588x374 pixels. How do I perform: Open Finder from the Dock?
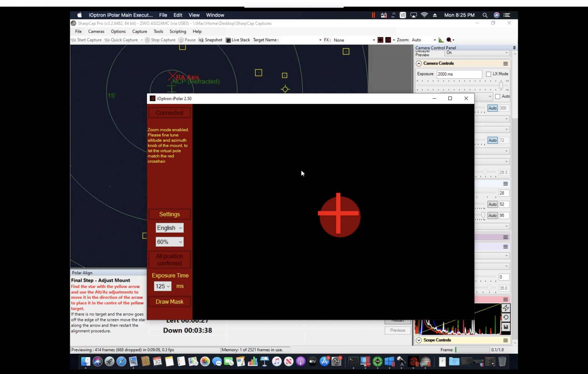(x=86, y=362)
